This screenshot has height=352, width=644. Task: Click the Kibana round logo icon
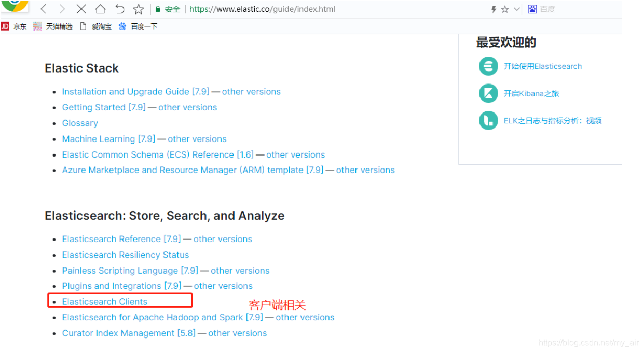(488, 93)
